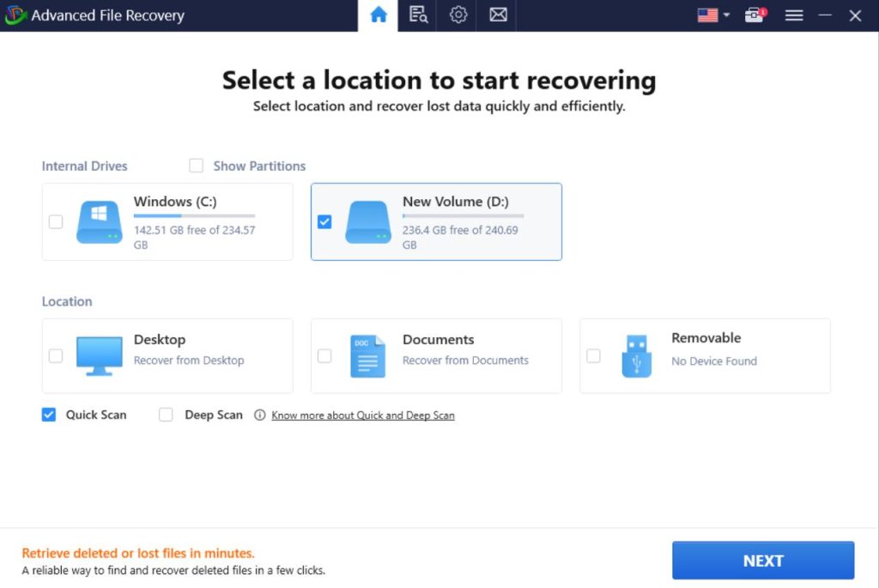Uncheck the New Volume (D:) checkbox
The image size is (879, 588).
click(x=324, y=221)
